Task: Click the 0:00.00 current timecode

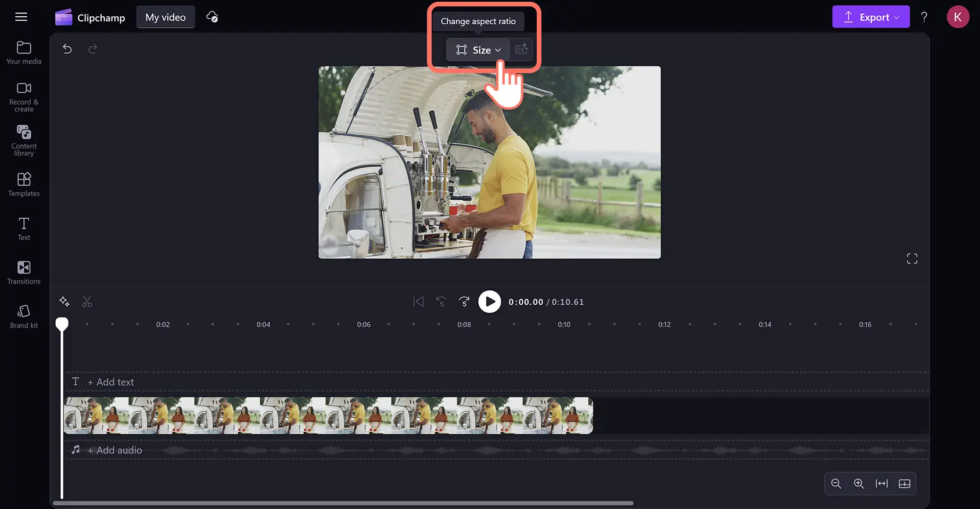Action: click(x=526, y=302)
